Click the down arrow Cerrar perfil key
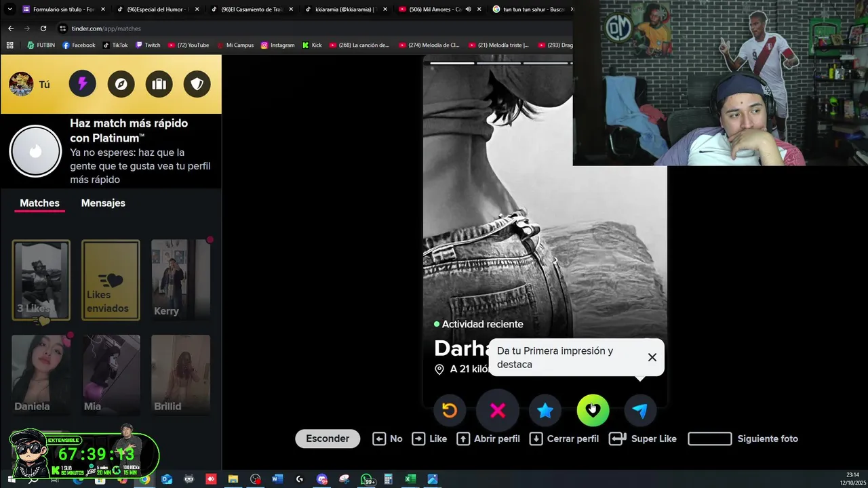868x488 pixels. point(536,439)
